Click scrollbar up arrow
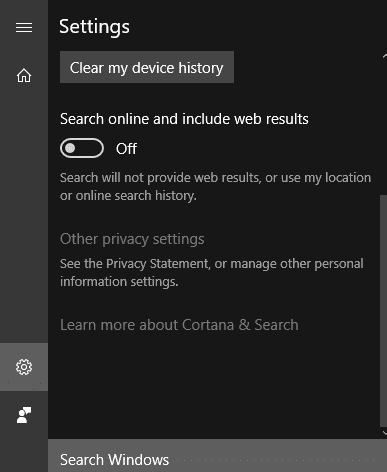 (x=385, y=56)
